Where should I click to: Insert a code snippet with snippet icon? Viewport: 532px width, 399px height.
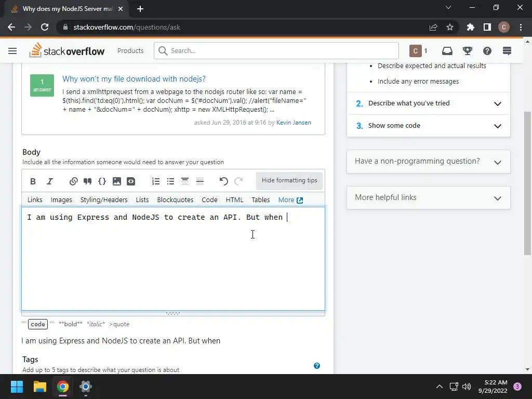pyautogui.click(x=131, y=181)
